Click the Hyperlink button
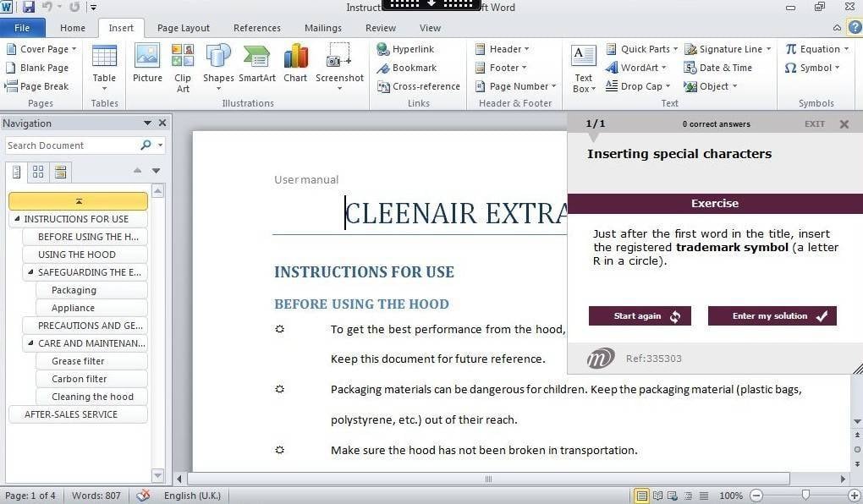 [x=405, y=49]
